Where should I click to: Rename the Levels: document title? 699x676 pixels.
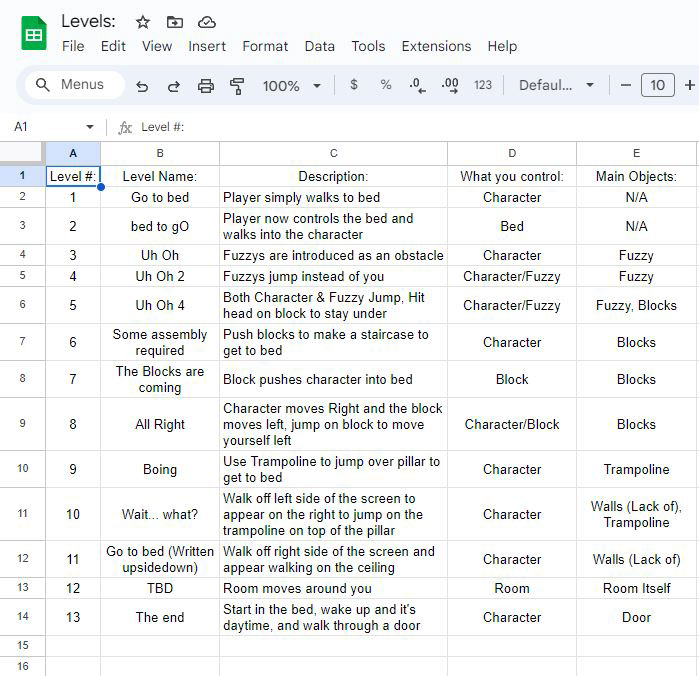click(x=88, y=21)
